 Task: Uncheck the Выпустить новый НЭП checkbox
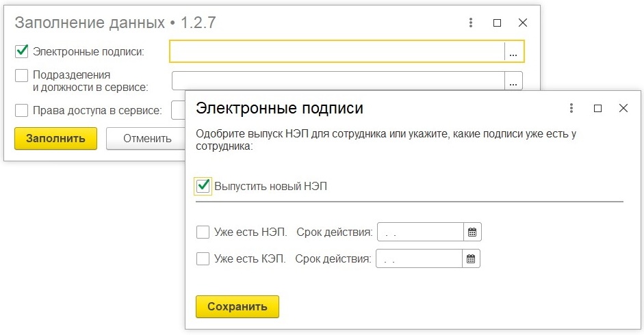[203, 187]
